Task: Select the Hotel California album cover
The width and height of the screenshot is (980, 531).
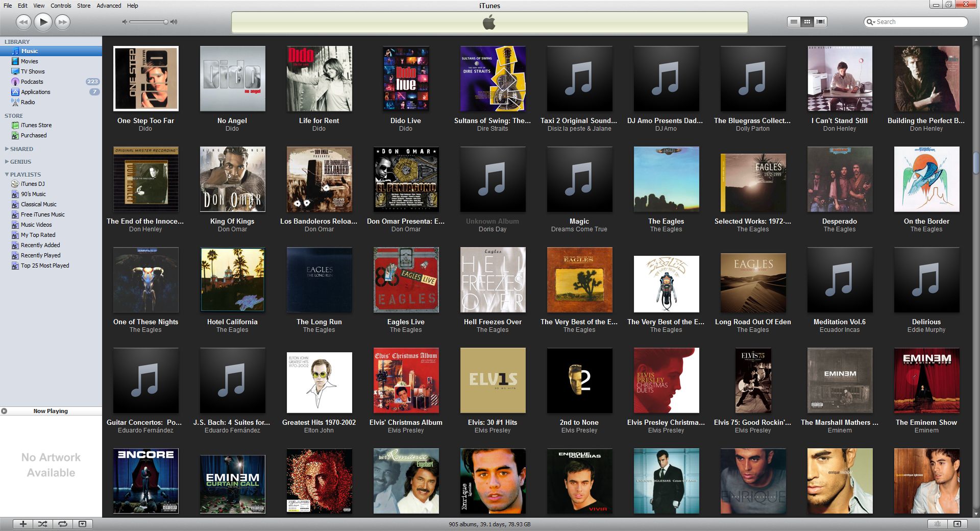Action: pyautogui.click(x=232, y=280)
